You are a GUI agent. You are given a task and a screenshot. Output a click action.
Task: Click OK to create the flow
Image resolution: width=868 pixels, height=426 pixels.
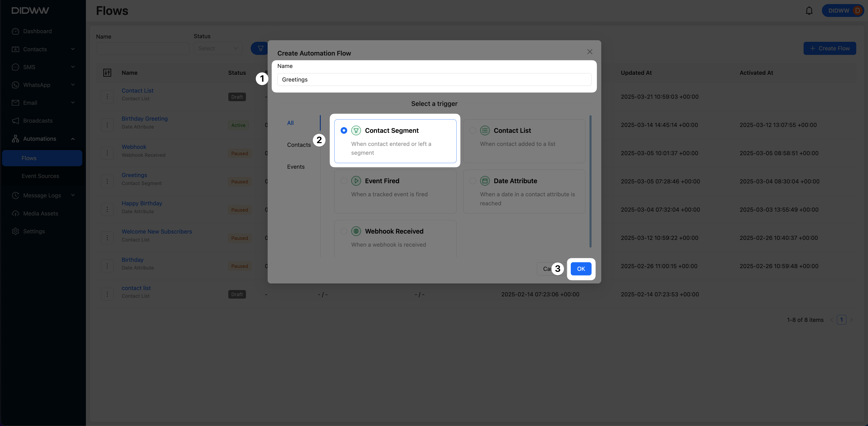coord(580,269)
